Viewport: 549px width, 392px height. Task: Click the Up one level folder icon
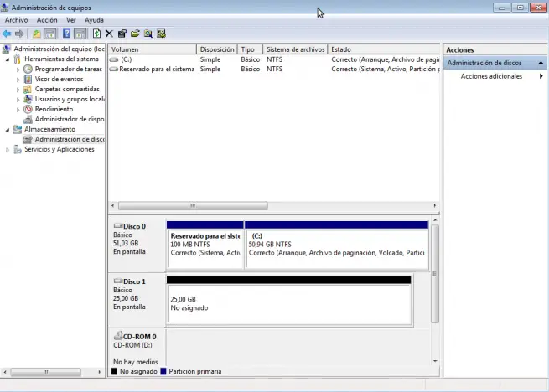[x=36, y=34]
